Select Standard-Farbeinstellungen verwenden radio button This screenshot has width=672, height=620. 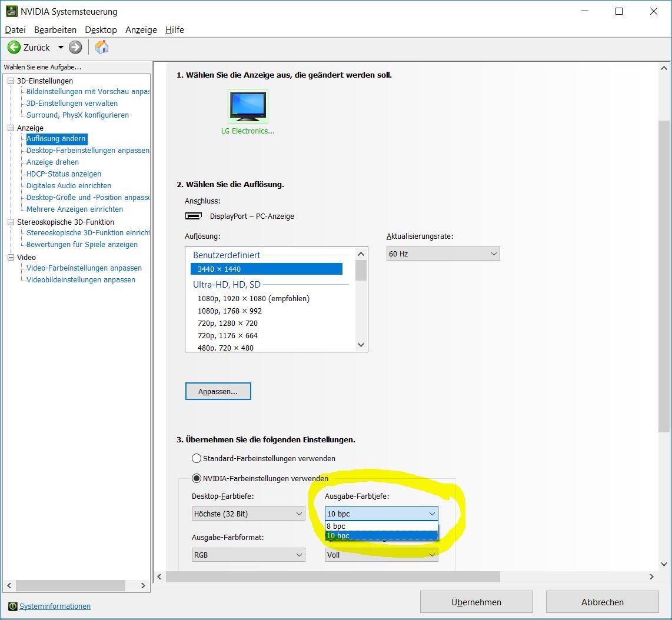click(197, 458)
